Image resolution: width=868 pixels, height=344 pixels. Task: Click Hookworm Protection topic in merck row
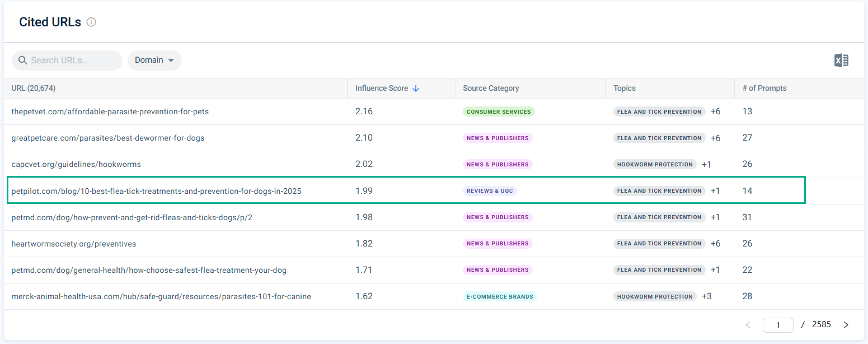[655, 296]
